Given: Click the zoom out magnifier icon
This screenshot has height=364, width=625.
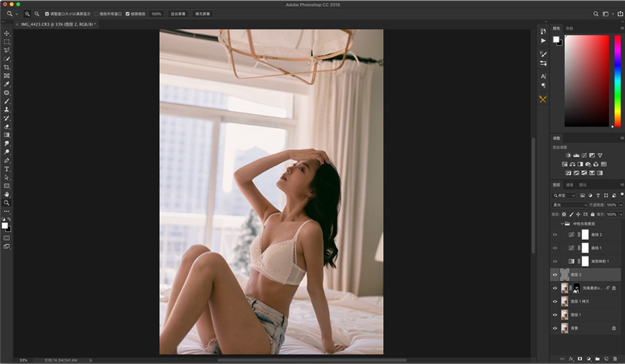Looking at the screenshot, I should [37, 14].
